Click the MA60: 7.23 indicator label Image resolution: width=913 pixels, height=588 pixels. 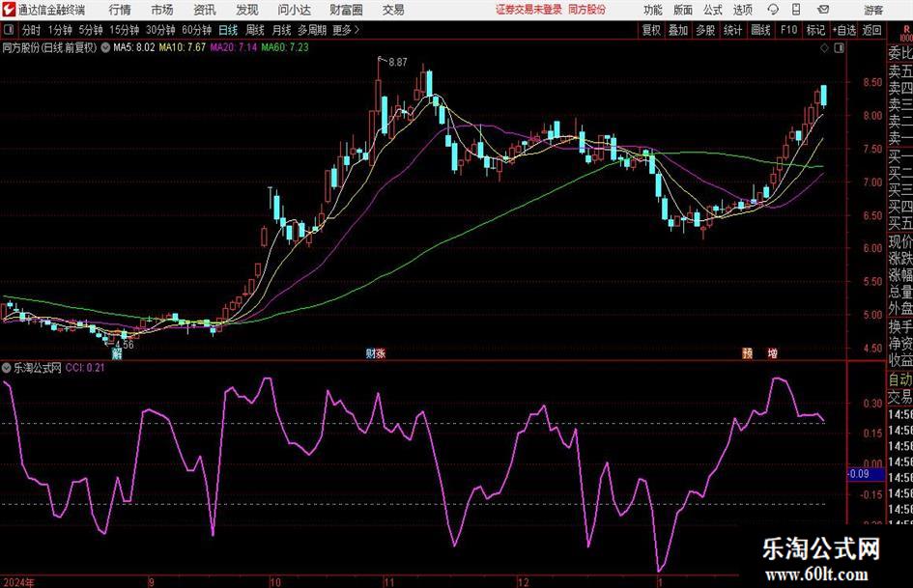[x=285, y=47]
